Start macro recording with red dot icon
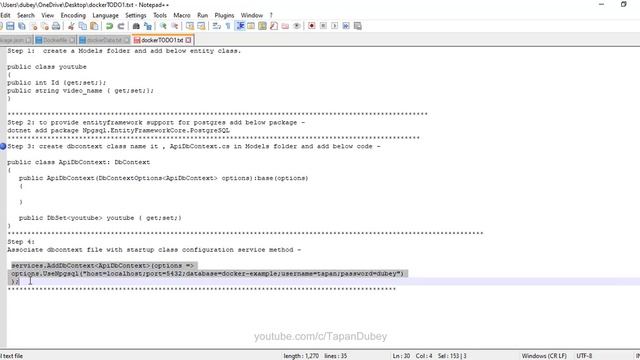The image size is (640, 360). 312,26
